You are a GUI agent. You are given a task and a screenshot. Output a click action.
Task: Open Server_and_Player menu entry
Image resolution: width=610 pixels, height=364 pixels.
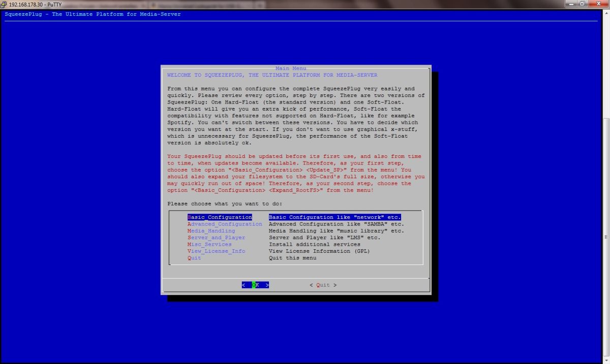[x=216, y=238]
